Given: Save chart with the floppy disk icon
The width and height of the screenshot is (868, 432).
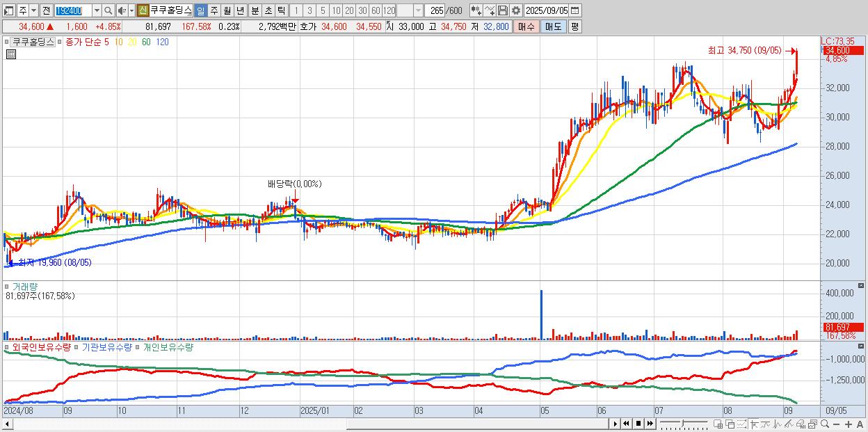Looking at the screenshot, I should [503, 10].
